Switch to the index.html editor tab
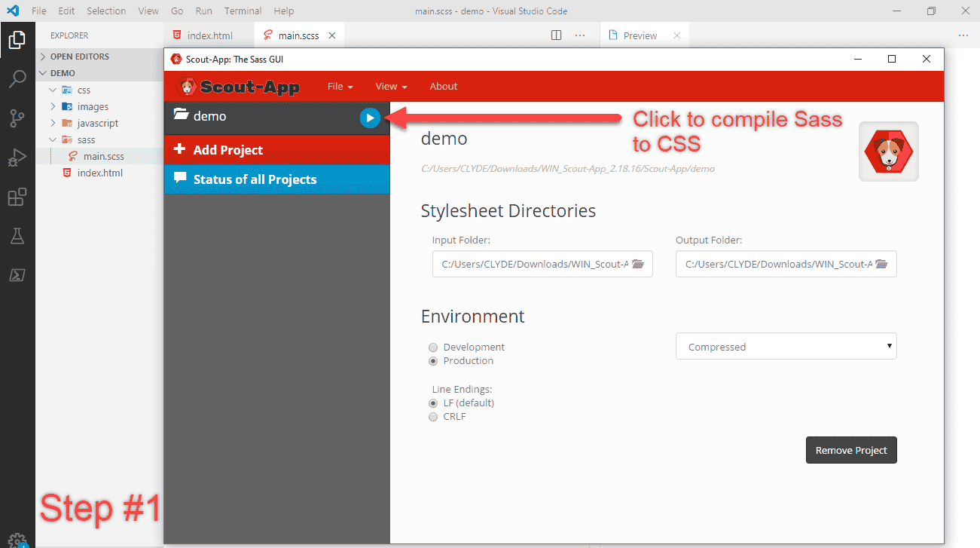Viewport: 980px width, 548px height. 209,35
